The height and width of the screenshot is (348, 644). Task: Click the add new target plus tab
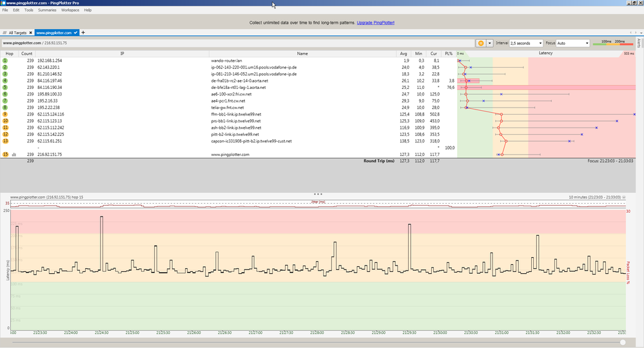(83, 32)
